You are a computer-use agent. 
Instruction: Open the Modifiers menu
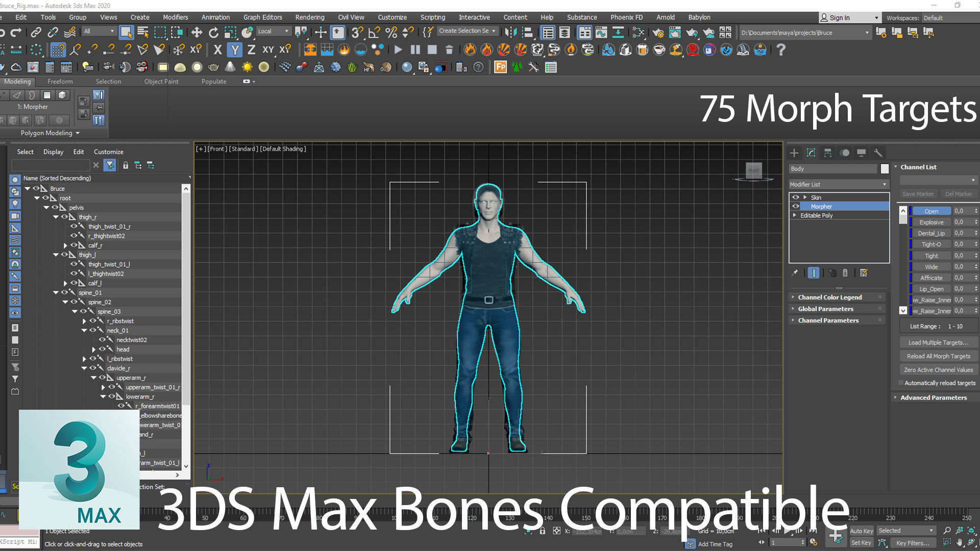(176, 17)
